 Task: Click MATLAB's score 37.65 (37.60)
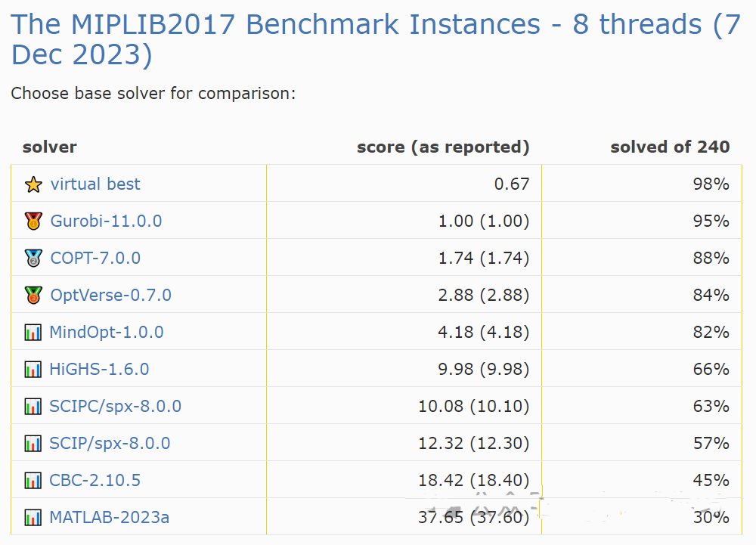pyautogui.click(x=473, y=518)
